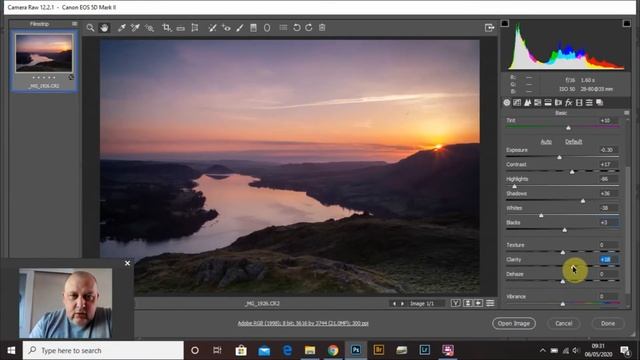Select the Graduated Filter tool

pos(253,28)
